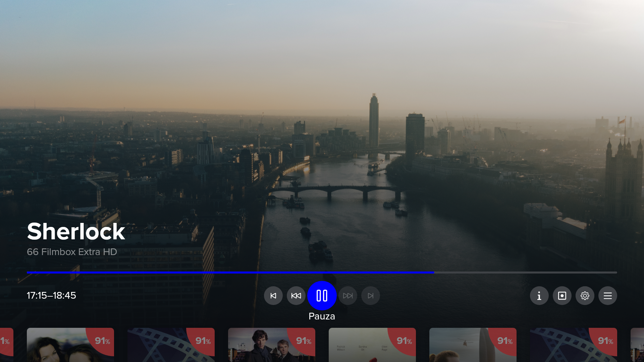
Task: Pause playback with the blue Pauza button
Action: 322,296
